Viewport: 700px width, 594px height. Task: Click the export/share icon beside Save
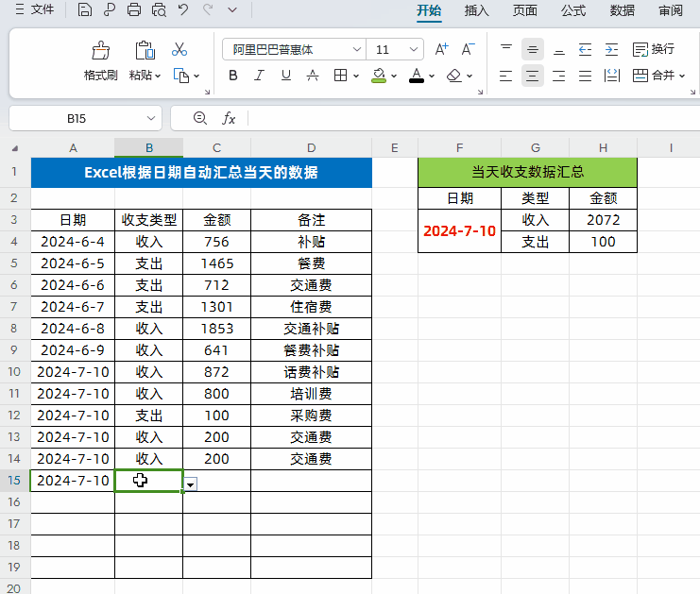[x=110, y=9]
